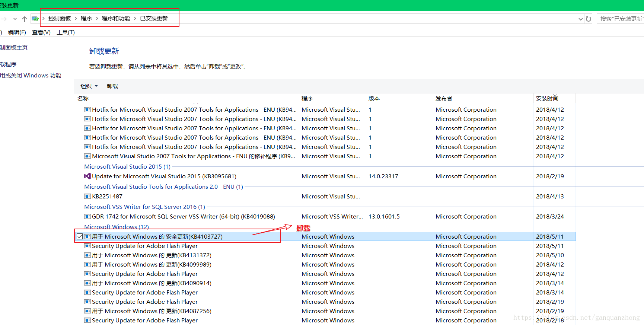Click icon of KB4087256 Windows update

87,311
